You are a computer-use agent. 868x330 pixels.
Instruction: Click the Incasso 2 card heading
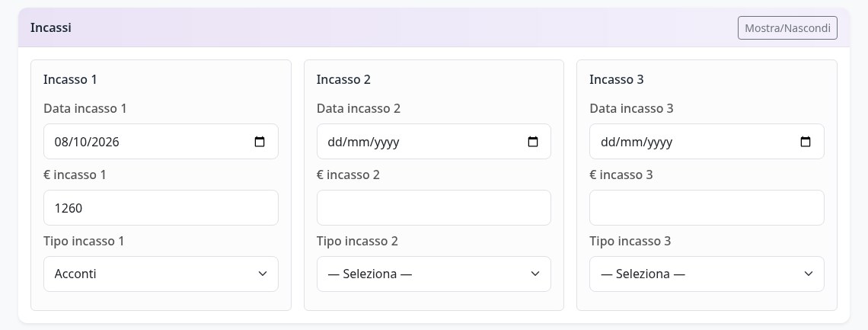point(343,79)
